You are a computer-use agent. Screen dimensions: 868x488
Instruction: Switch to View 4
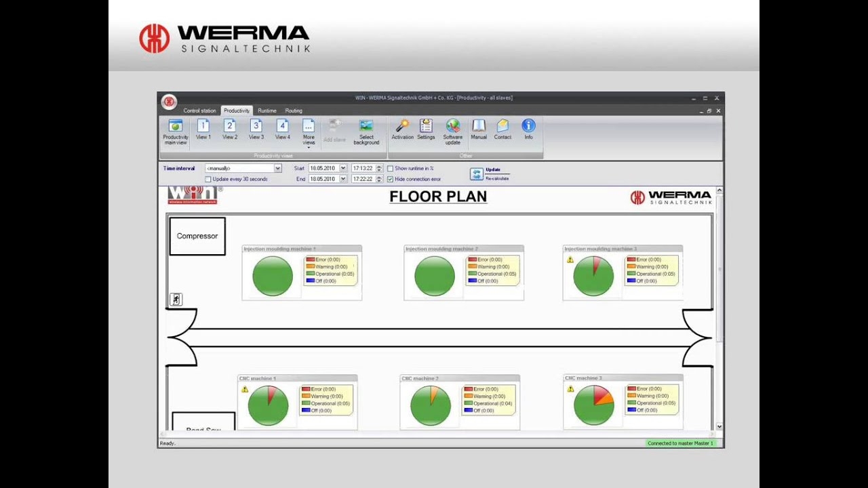[x=283, y=129]
